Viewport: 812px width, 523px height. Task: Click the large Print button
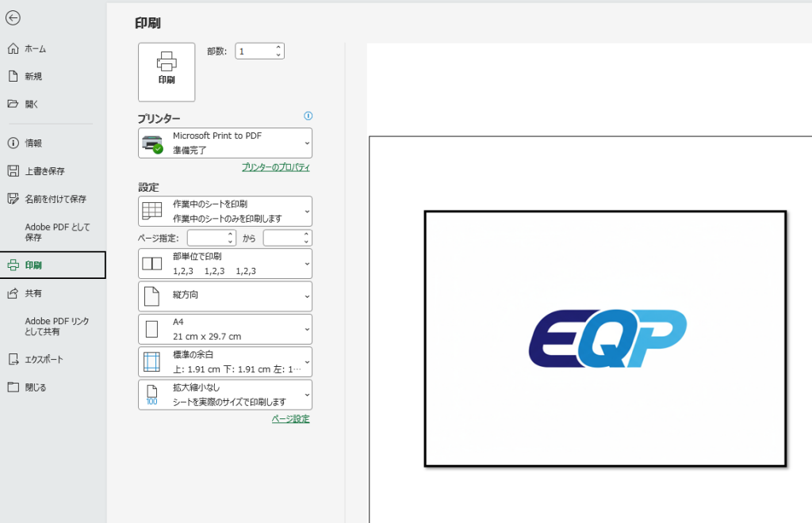point(167,72)
